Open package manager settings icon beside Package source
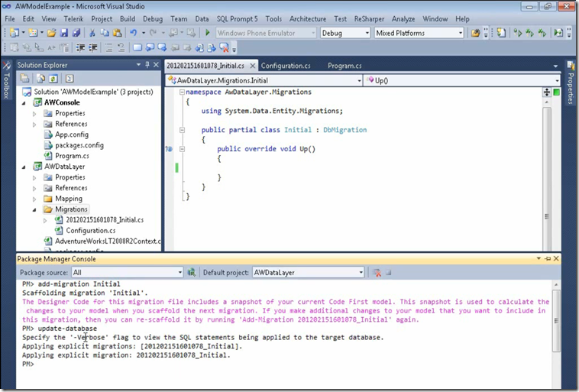The image size is (579, 392). coord(191,273)
